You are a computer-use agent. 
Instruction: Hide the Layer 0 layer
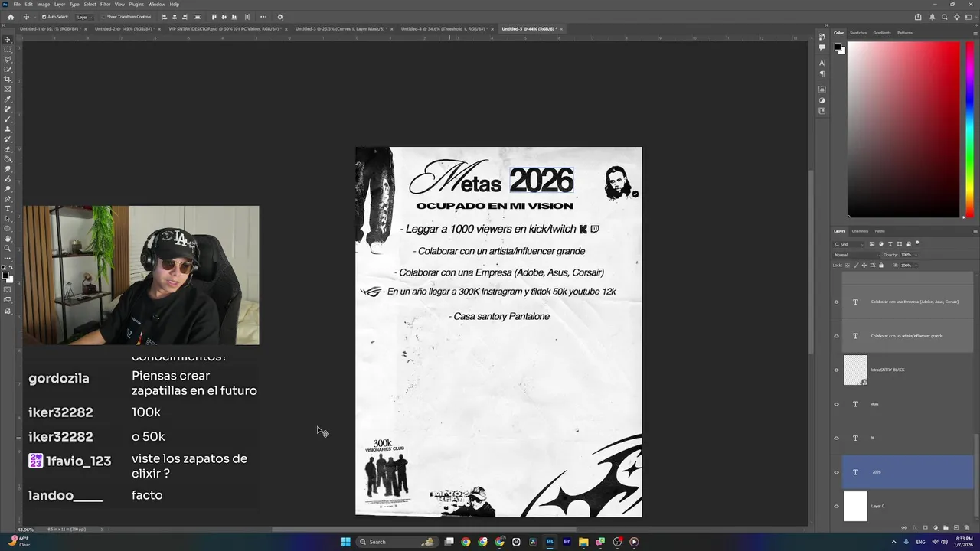[x=836, y=507]
